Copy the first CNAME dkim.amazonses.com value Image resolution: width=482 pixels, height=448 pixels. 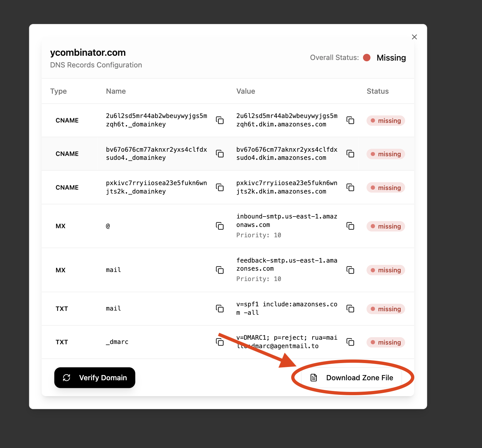[350, 120]
